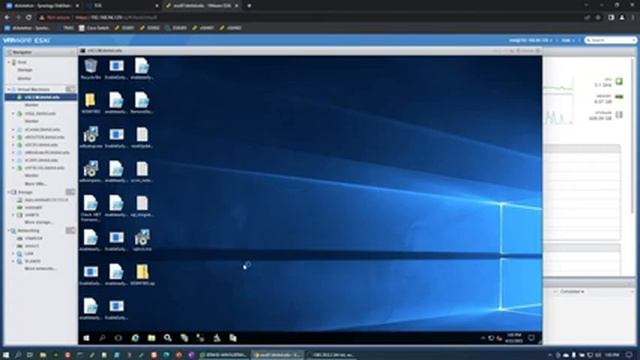This screenshot has height=360, width=640.
Task: Switch to the Synology DiskStation browser tab
Action: [x=42, y=6]
